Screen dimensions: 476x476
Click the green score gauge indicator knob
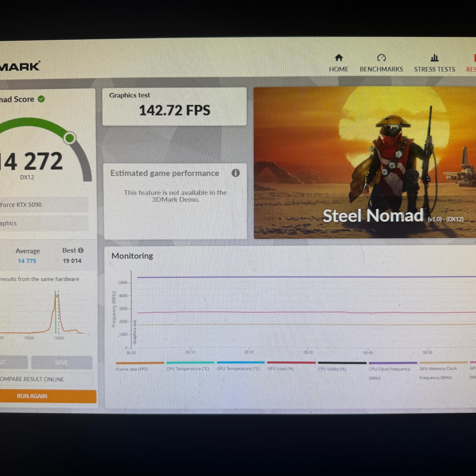click(x=70, y=138)
